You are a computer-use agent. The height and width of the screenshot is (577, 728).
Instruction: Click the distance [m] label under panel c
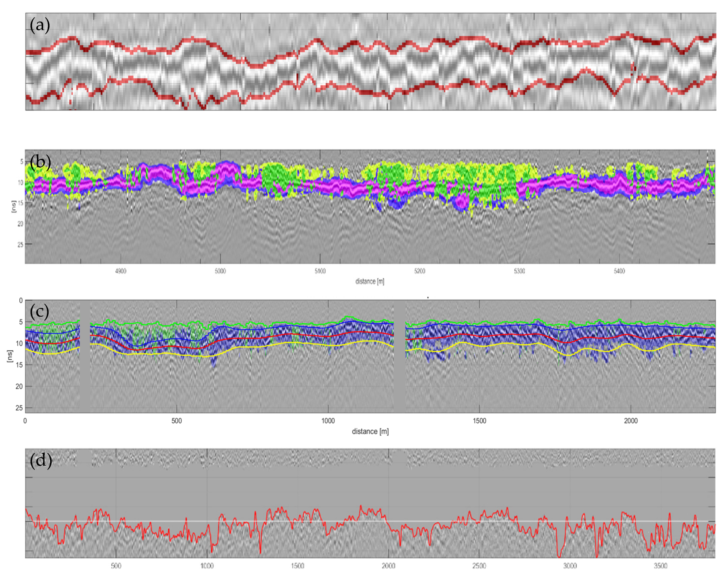370,431
